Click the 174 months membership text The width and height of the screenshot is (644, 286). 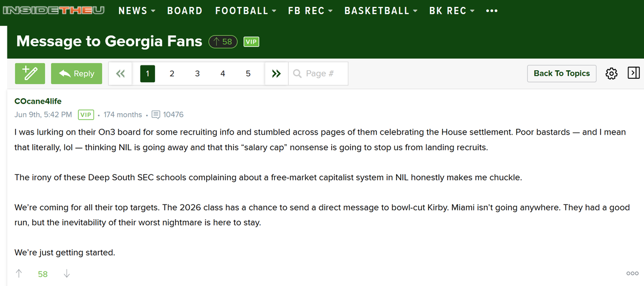pos(122,114)
